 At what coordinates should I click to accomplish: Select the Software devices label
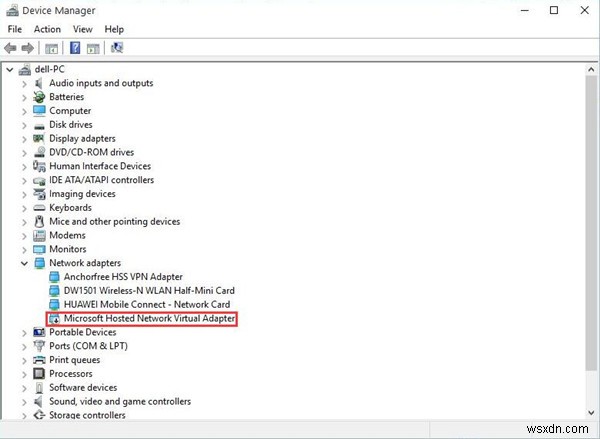point(83,387)
